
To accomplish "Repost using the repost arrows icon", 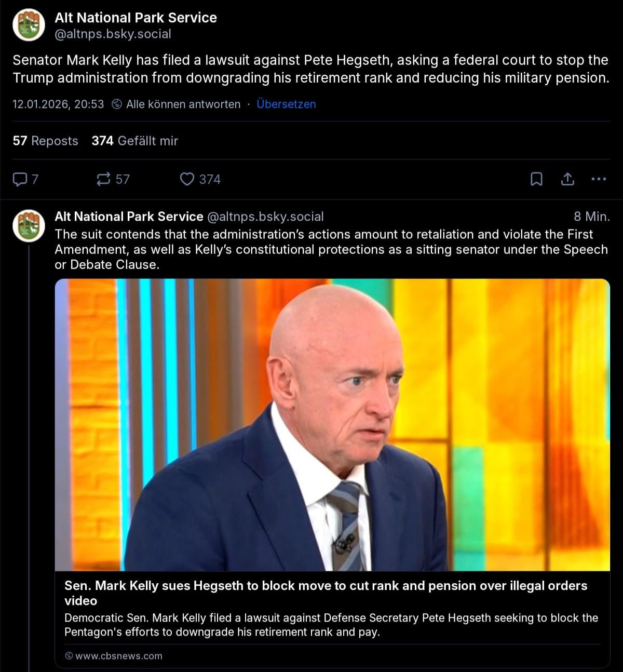I will pos(103,179).
